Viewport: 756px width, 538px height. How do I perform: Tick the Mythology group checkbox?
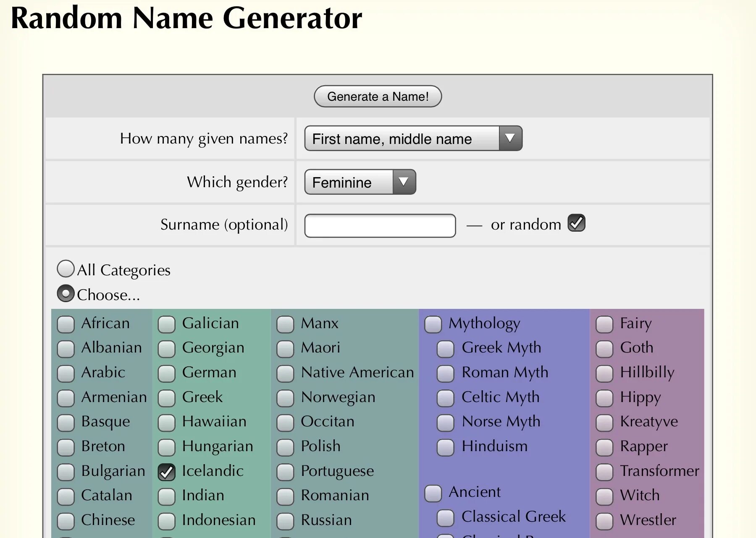tap(433, 324)
